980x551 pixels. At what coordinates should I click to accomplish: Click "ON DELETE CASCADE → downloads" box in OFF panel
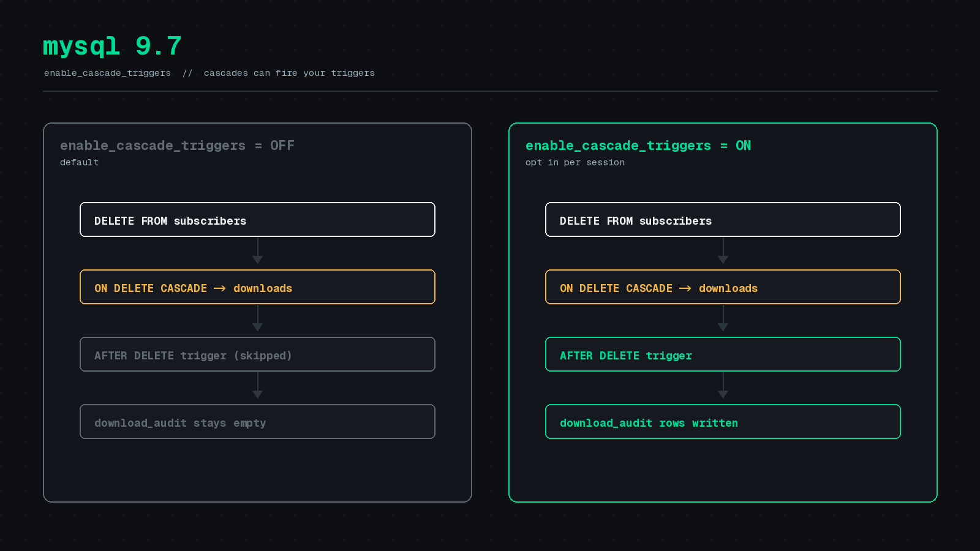(x=257, y=287)
